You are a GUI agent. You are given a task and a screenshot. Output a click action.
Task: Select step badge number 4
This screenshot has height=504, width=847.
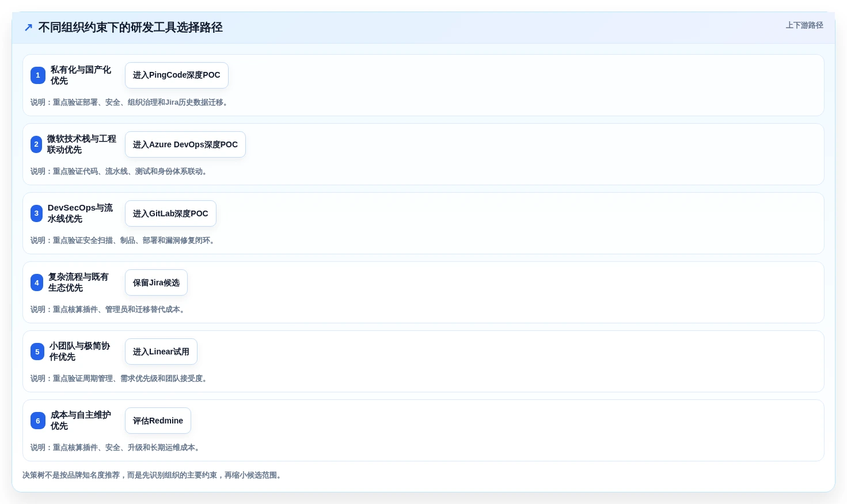(37, 282)
